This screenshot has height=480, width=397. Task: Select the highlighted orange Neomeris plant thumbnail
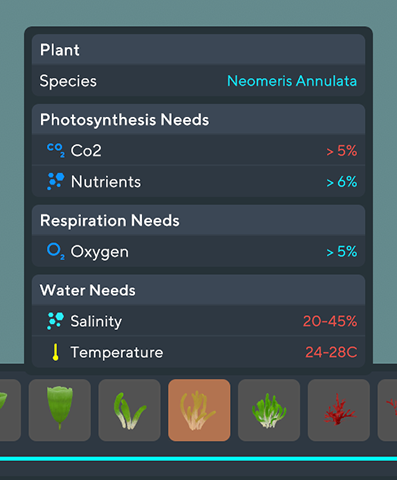[199, 410]
